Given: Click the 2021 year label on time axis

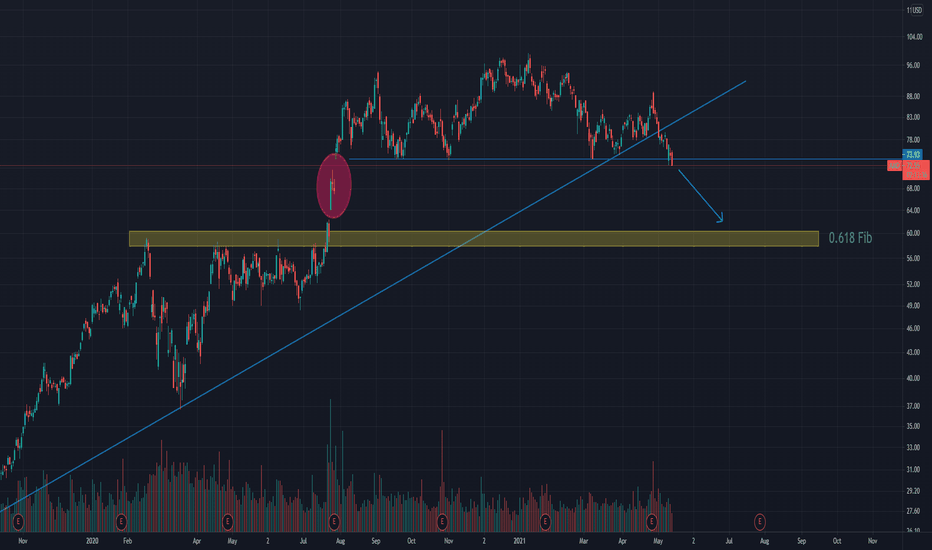Looking at the screenshot, I should pos(519,541).
